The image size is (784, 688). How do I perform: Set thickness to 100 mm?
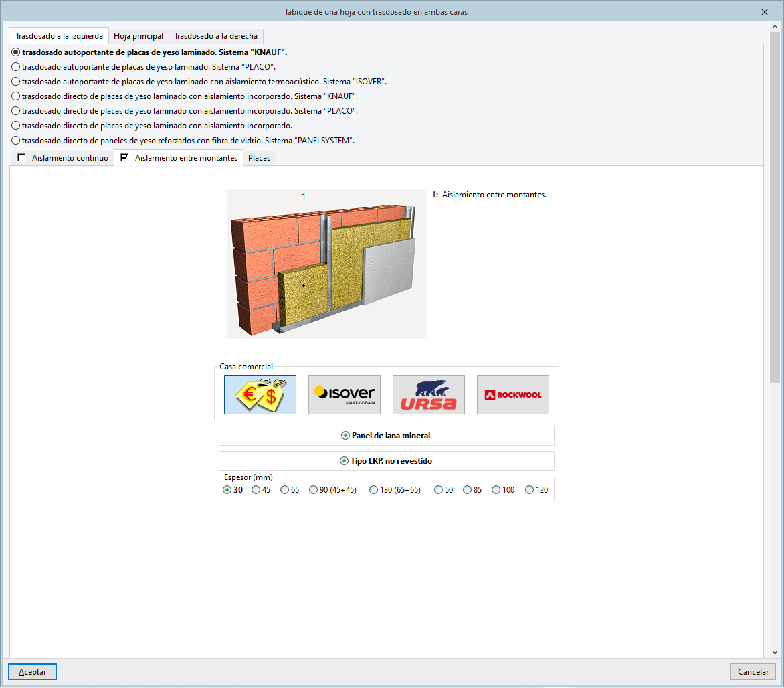tap(503, 490)
